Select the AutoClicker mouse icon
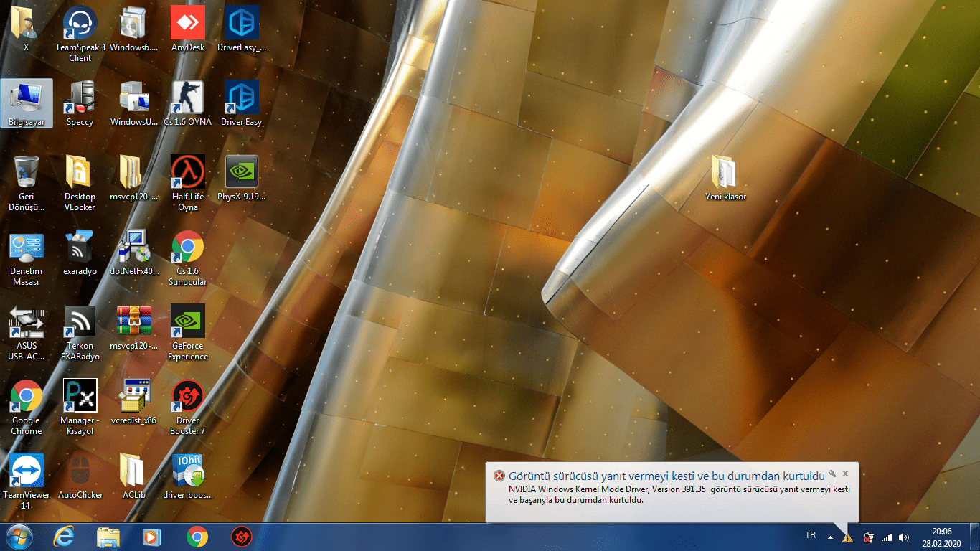Screen dimensions: 980x551 (x=80, y=476)
